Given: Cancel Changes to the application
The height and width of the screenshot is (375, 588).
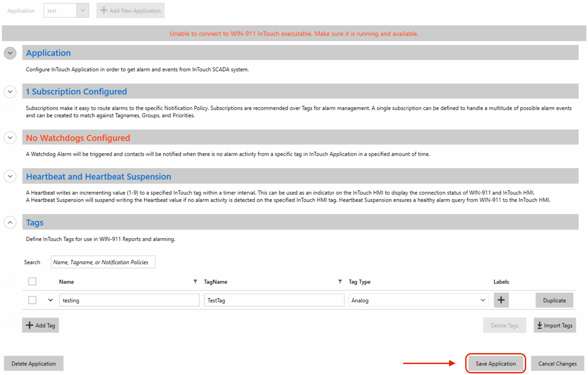Looking at the screenshot, I should coord(557,363).
